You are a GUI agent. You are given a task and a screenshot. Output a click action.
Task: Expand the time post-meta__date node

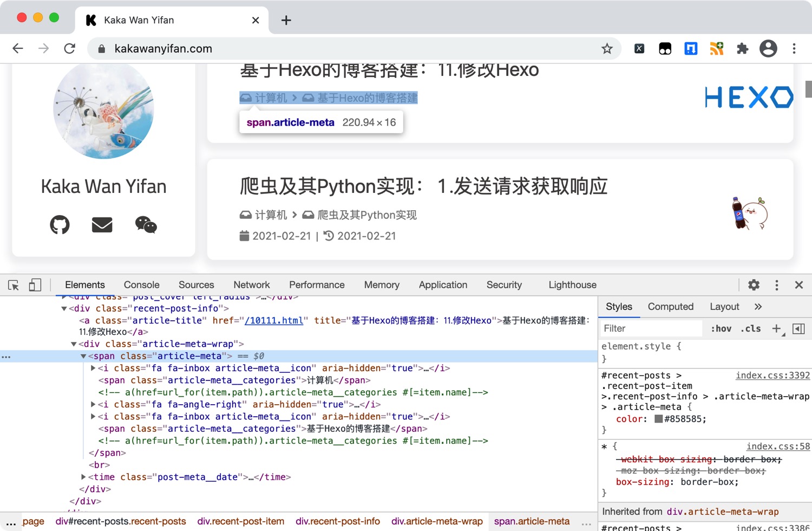(83, 477)
